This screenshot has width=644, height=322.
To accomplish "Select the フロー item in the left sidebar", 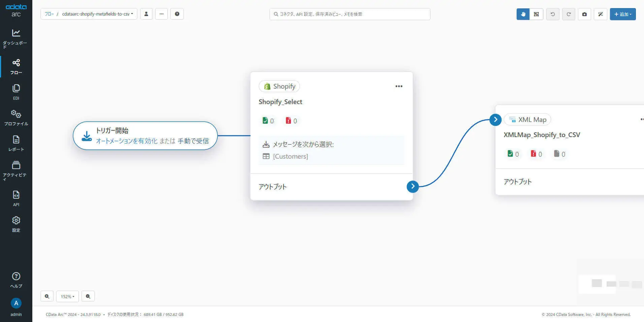I will 16,67.
